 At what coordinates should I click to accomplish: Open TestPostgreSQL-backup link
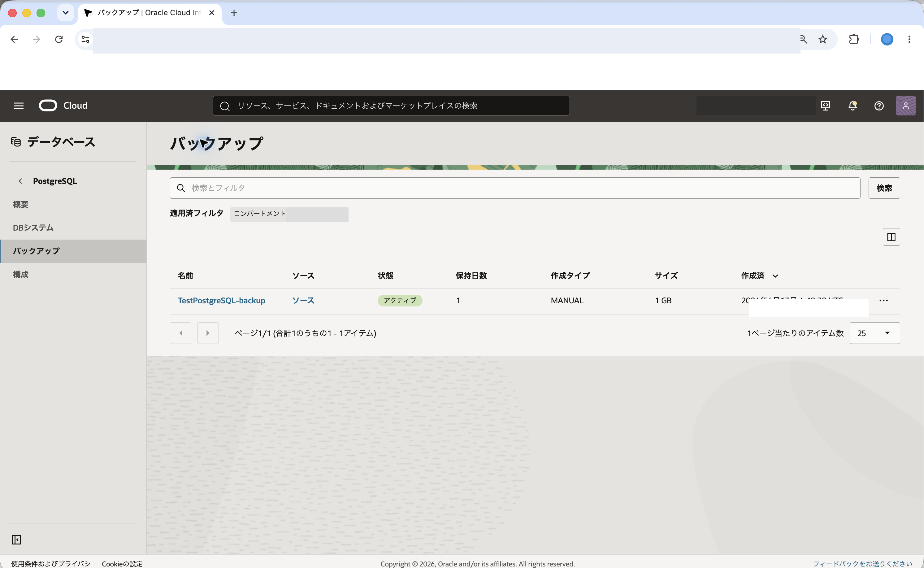point(221,301)
